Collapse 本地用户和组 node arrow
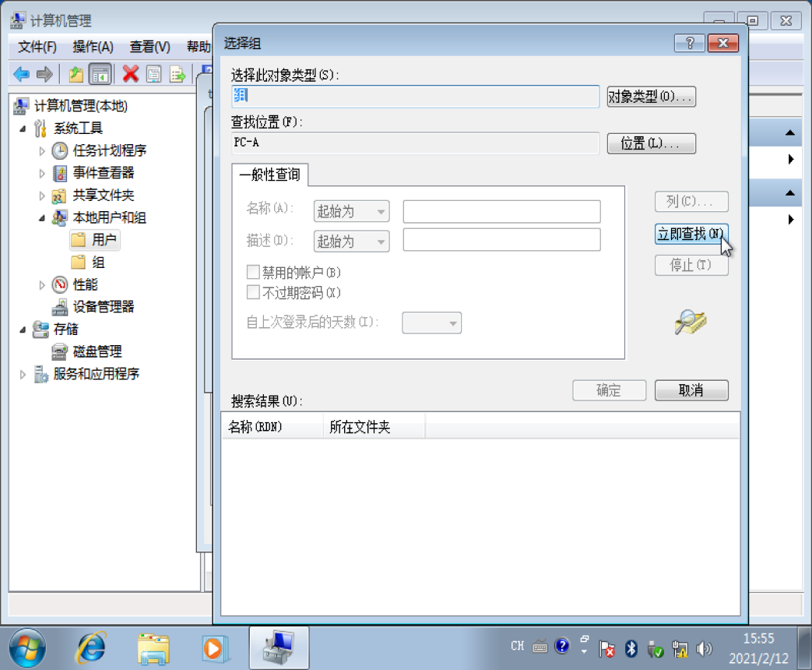Image resolution: width=812 pixels, height=670 pixels. 42,217
